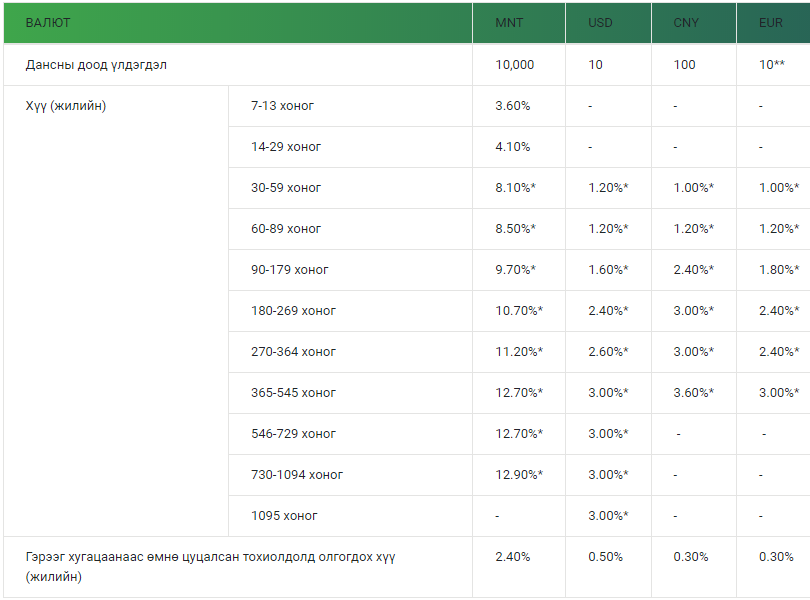Click the EUR column header
Image resolution: width=810 pixels, height=600 pixels.
(x=770, y=23)
